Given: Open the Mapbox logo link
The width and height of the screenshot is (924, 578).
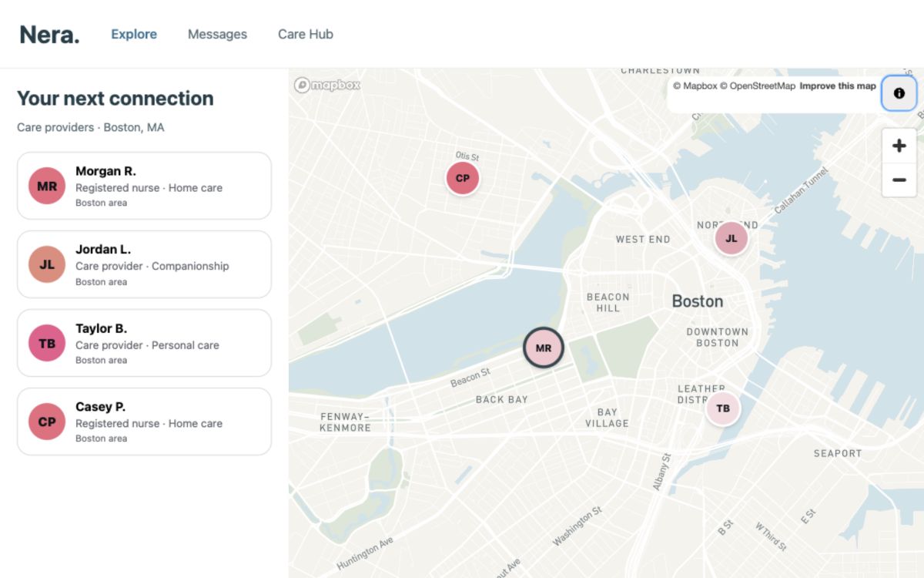Looking at the screenshot, I should (327, 85).
